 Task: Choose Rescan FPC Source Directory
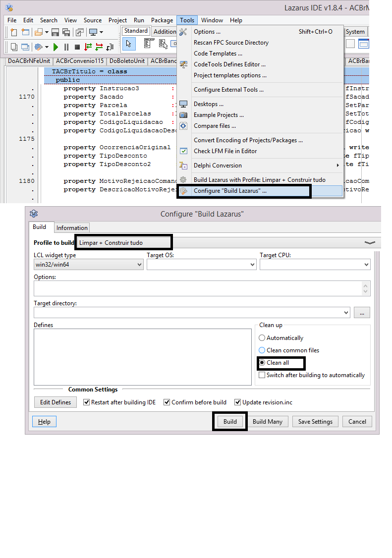click(x=231, y=43)
